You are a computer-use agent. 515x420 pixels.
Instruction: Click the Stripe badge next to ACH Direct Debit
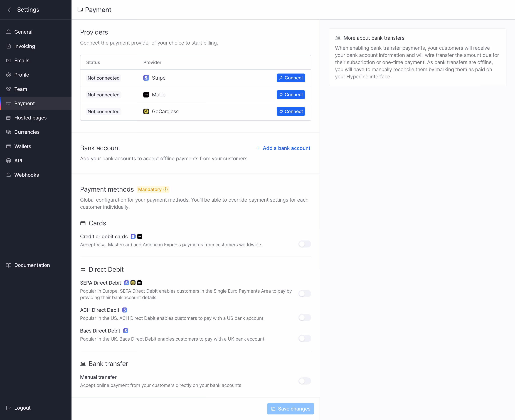125,310
